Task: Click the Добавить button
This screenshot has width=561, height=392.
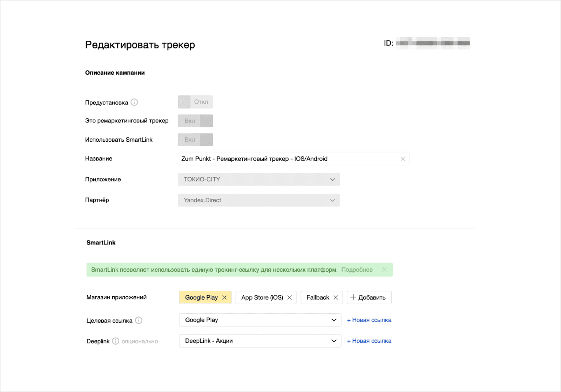Action: click(369, 298)
